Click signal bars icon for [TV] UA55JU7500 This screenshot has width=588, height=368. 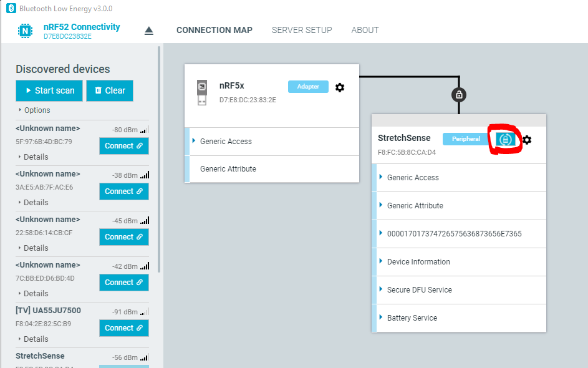[x=145, y=312]
